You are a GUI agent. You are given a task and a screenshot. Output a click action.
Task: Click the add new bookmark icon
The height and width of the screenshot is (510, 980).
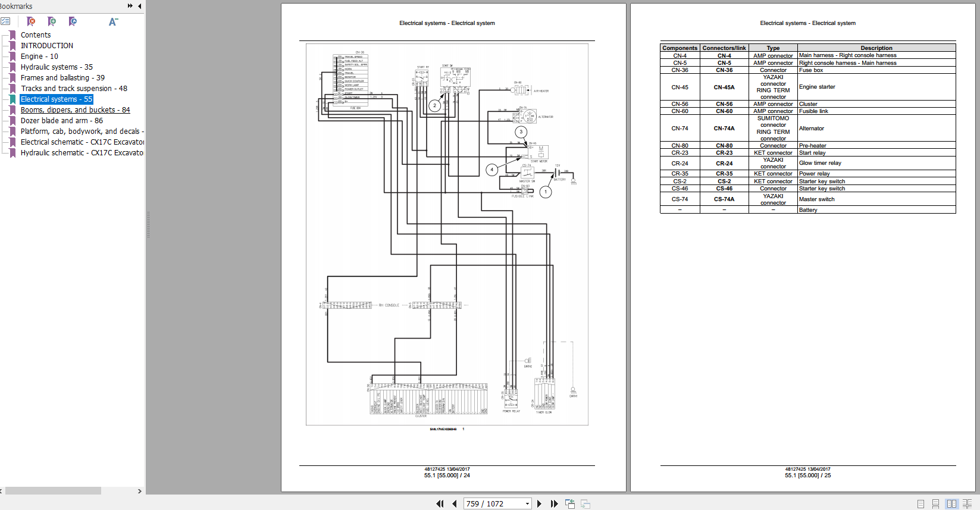click(x=52, y=21)
